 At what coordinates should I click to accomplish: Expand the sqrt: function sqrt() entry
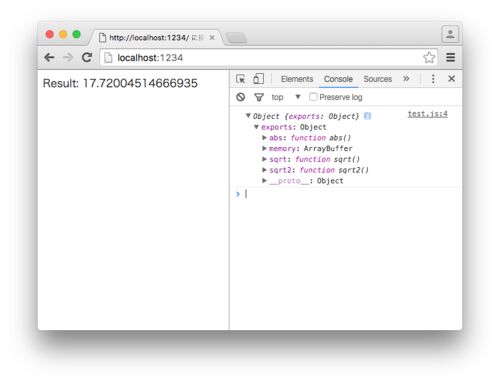(264, 159)
